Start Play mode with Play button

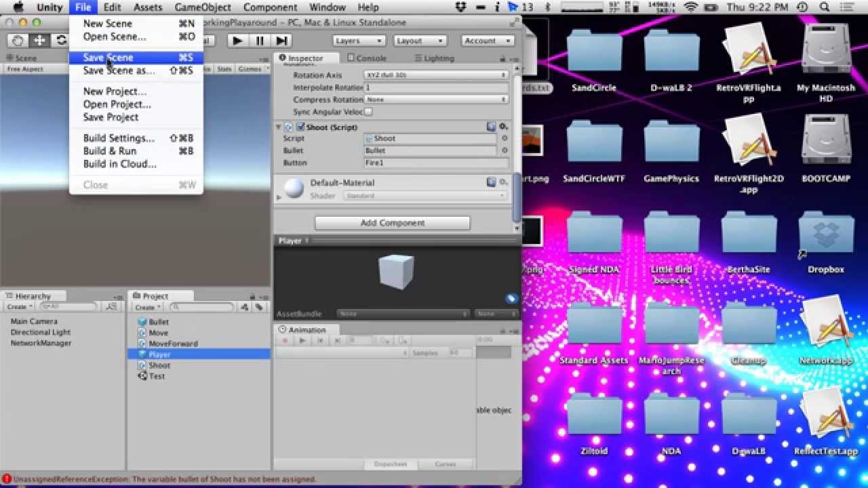point(237,41)
